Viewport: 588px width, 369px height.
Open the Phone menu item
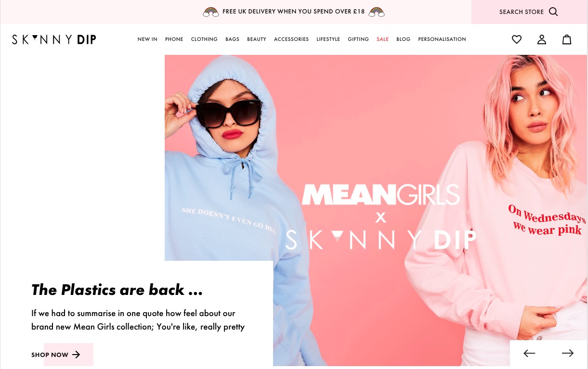click(174, 39)
